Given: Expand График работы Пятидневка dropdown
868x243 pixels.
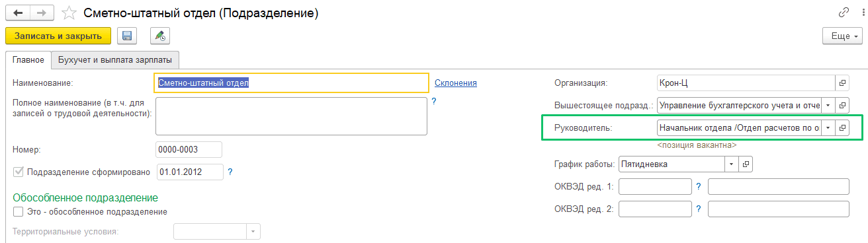Looking at the screenshot, I should tap(730, 164).
